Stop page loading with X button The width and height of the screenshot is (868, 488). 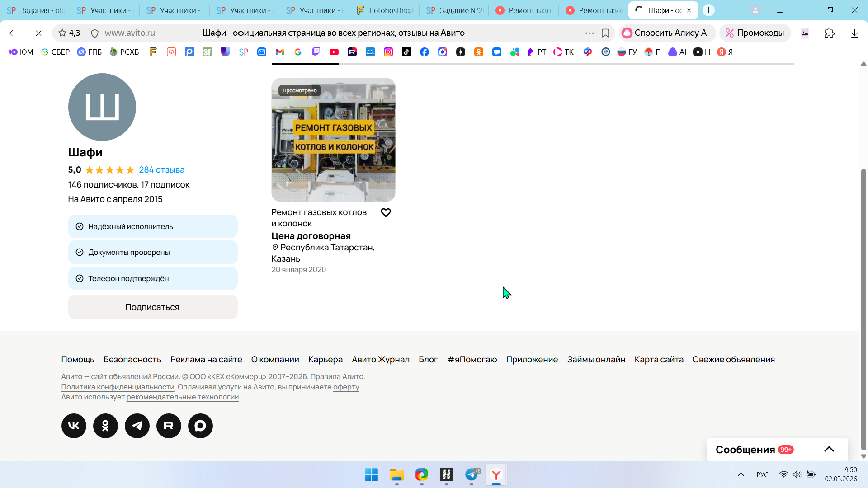[38, 33]
